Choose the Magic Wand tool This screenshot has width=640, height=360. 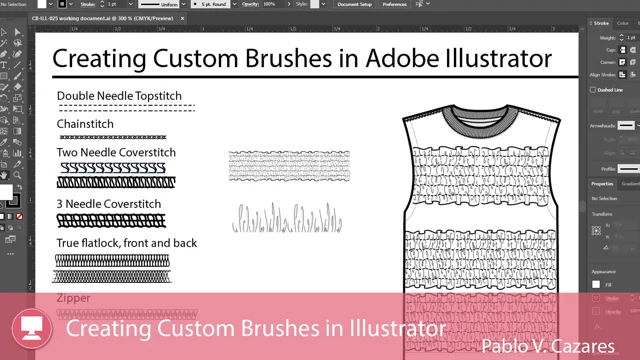point(4,43)
